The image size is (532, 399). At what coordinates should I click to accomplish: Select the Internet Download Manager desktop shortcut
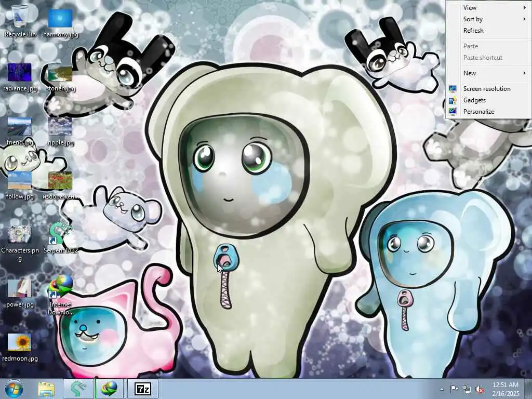coord(60,295)
